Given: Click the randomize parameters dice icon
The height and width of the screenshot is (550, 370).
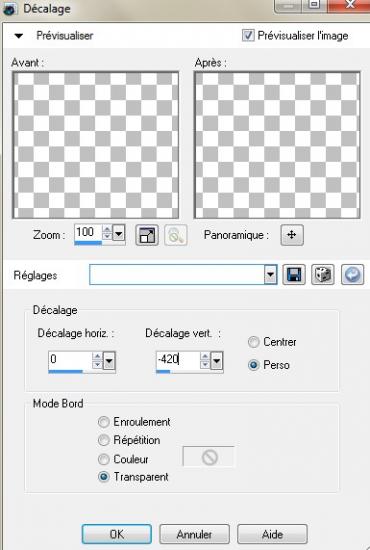Looking at the screenshot, I should 323,274.
